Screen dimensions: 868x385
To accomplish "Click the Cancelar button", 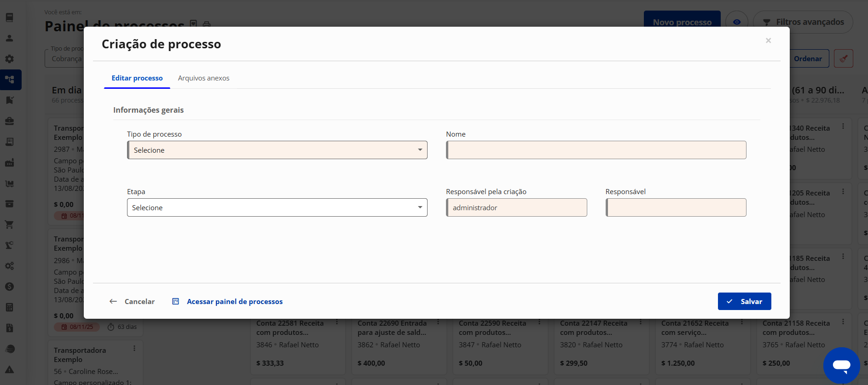I will point(132,301).
